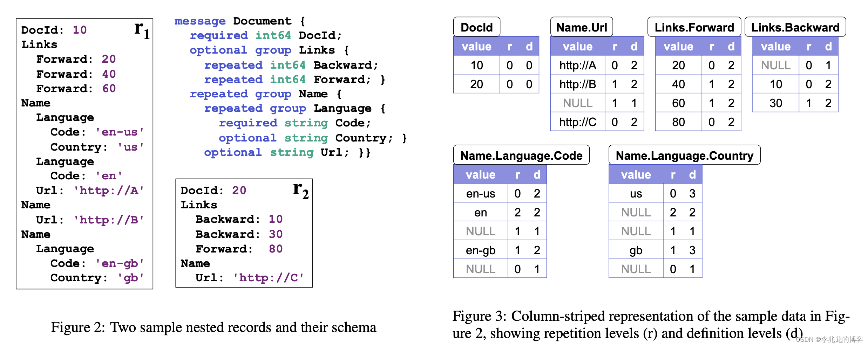Click the 'Links.Forward' column title box
This screenshot has height=346, width=868.
click(x=694, y=27)
